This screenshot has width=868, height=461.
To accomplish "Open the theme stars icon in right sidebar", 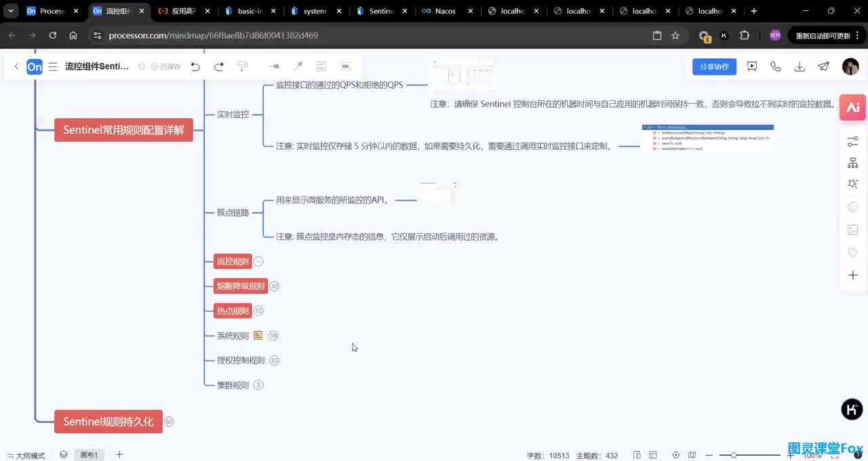I will (x=853, y=184).
